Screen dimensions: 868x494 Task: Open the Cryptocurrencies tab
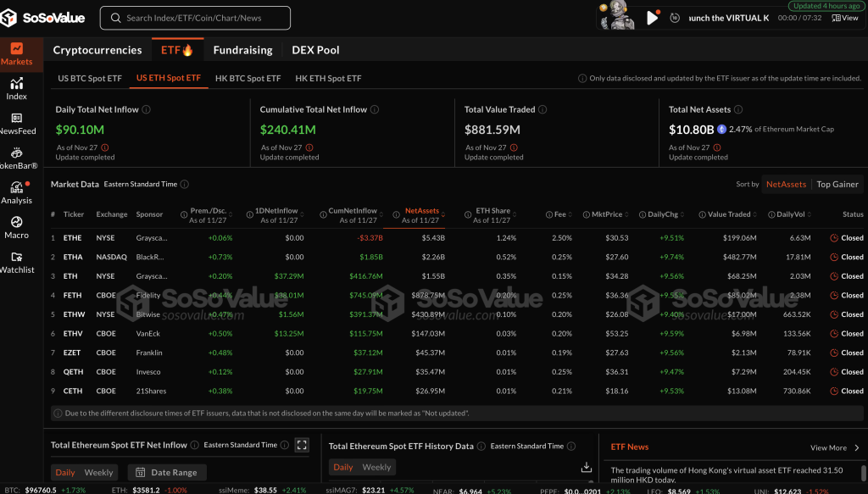point(97,50)
